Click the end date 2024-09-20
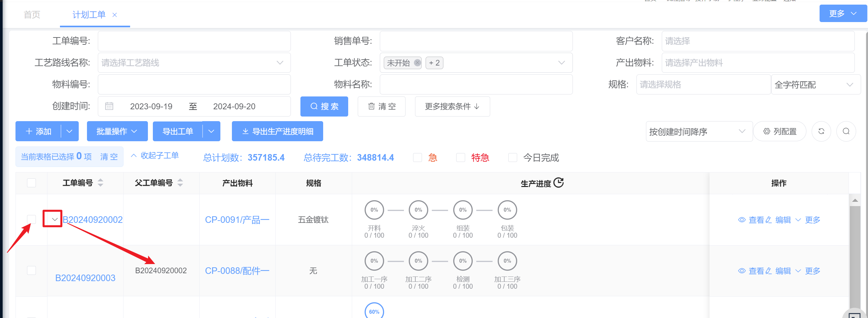The width and height of the screenshot is (868, 318). (x=234, y=106)
